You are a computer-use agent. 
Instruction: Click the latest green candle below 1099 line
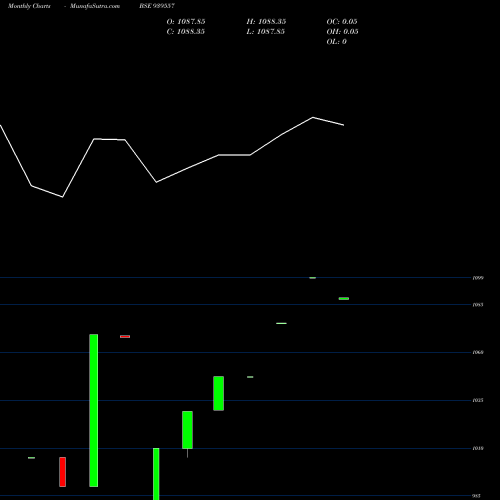344,299
